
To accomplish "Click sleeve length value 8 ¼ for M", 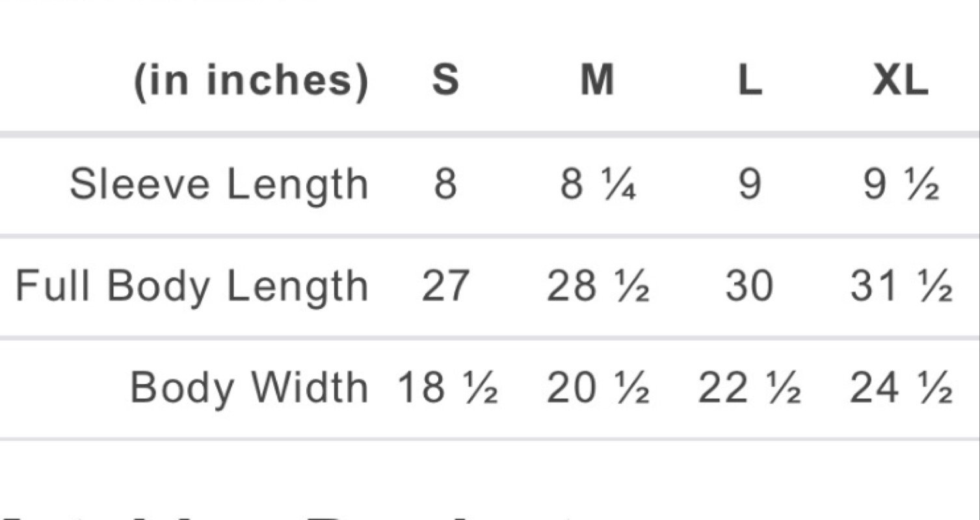I will coord(598,185).
